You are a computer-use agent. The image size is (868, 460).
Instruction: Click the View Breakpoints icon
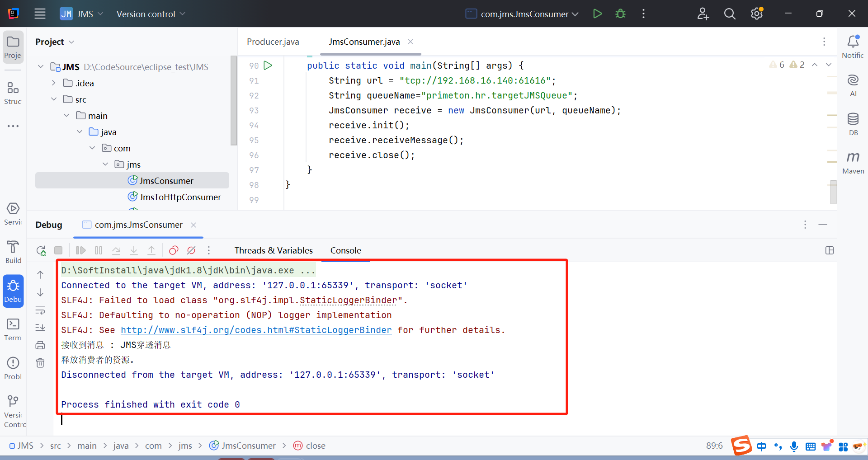(174, 250)
